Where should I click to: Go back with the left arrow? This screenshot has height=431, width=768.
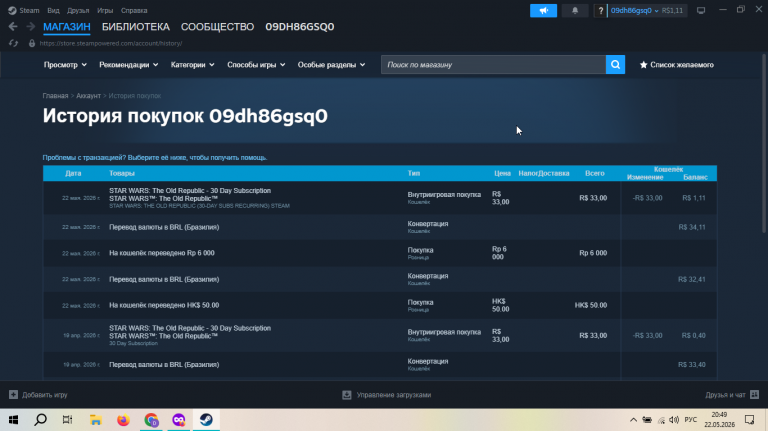[13, 26]
